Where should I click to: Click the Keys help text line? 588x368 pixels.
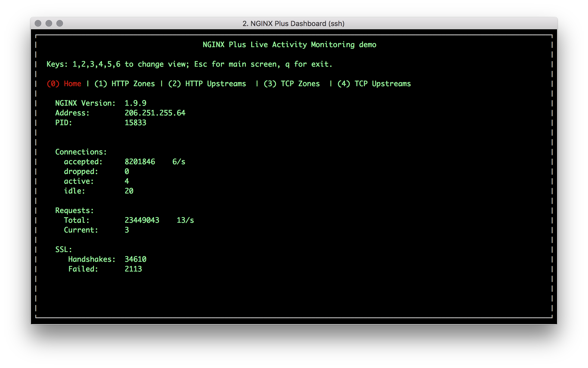[x=189, y=64]
